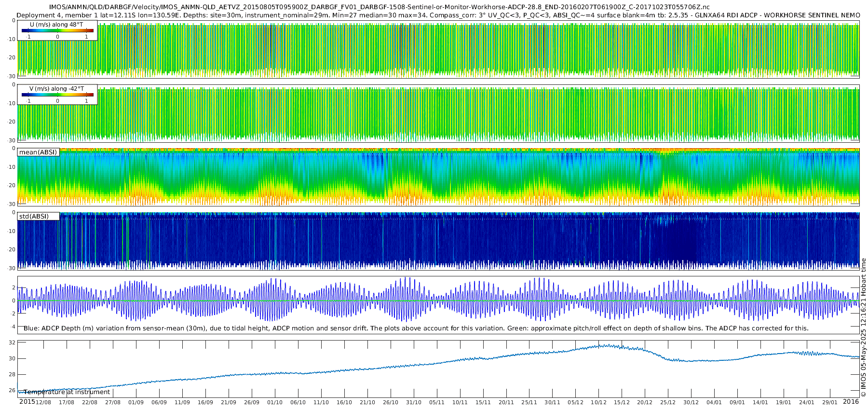
Task: Click the '15/12' date tick label
Action: (x=622, y=402)
